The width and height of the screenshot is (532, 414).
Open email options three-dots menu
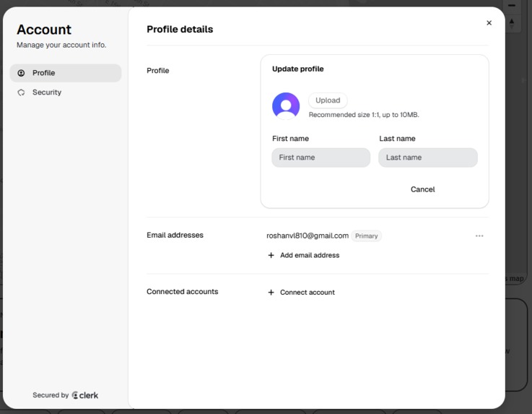click(x=479, y=236)
